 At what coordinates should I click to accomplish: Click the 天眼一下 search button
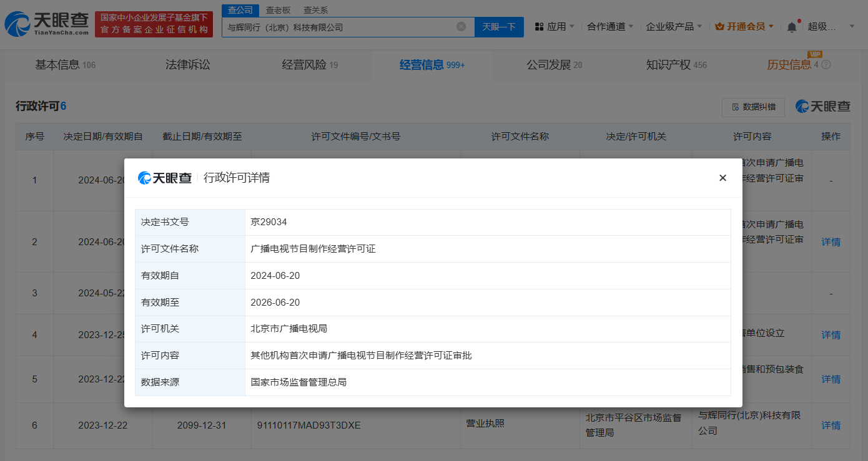[498, 27]
